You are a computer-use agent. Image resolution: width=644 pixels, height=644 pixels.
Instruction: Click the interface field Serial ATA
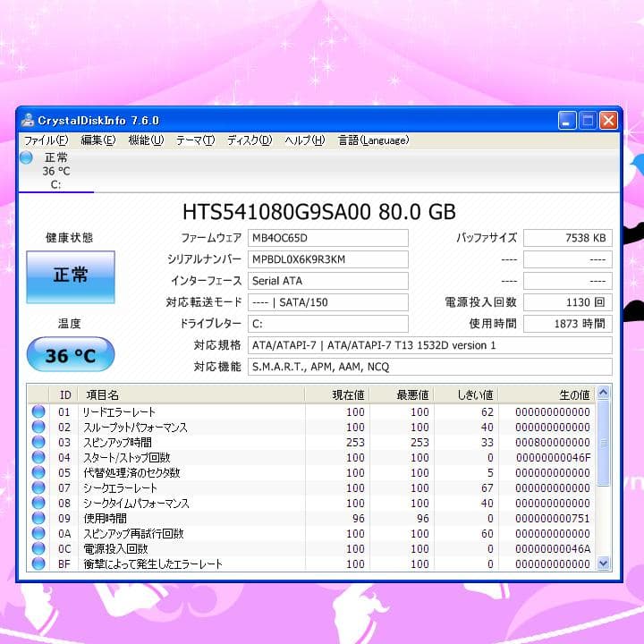coord(328,281)
